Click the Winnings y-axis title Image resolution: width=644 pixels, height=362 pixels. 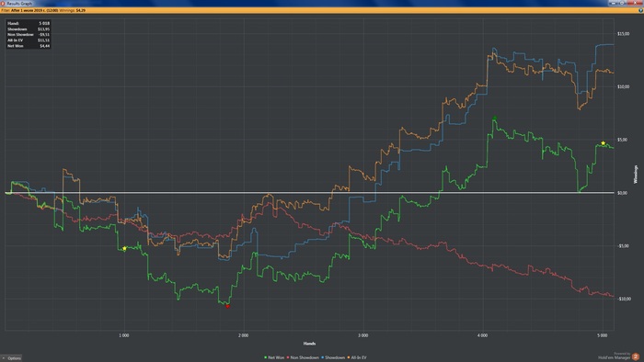click(x=636, y=175)
